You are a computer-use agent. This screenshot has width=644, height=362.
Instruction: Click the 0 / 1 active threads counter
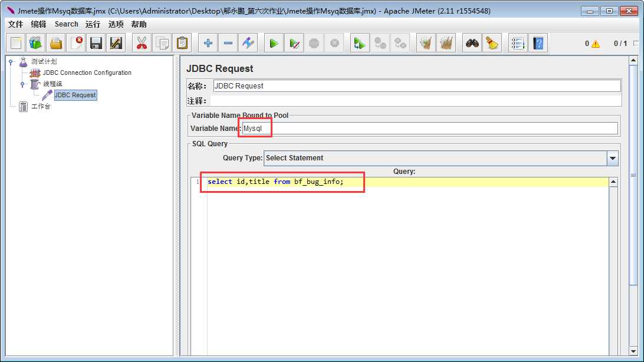pyautogui.click(x=620, y=44)
